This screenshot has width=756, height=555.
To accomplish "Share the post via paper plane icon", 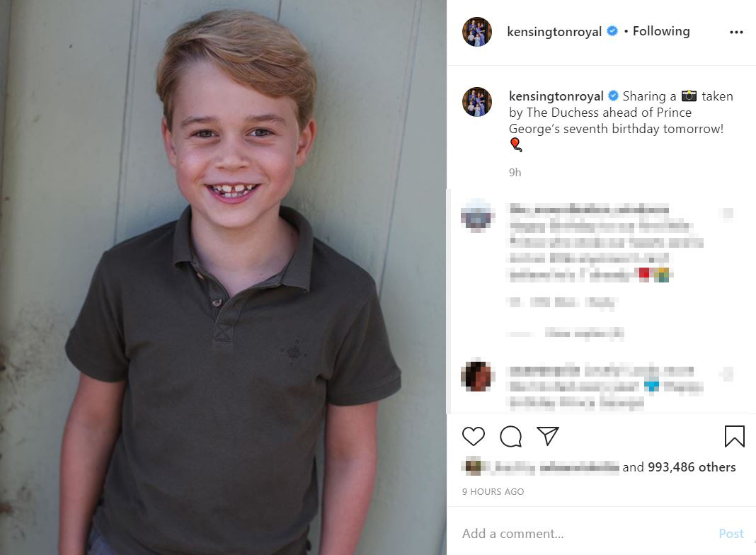I will [x=547, y=436].
